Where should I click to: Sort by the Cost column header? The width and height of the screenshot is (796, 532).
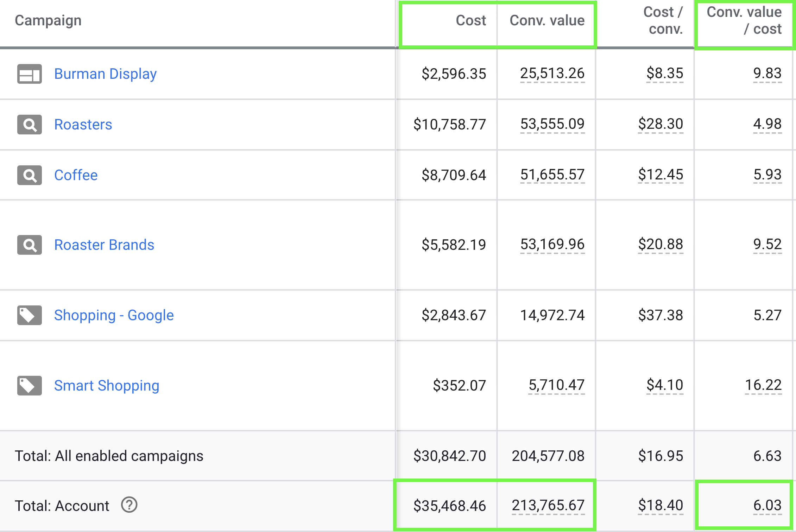(x=471, y=20)
